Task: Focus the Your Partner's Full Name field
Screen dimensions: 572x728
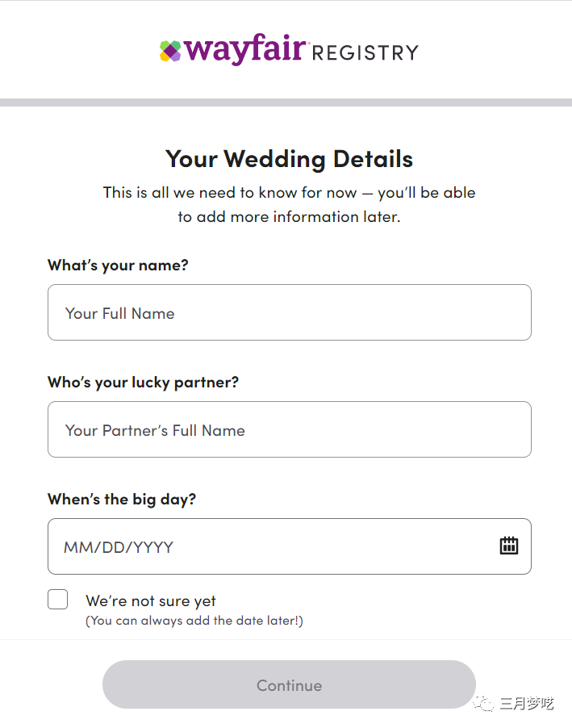Action: (x=289, y=429)
